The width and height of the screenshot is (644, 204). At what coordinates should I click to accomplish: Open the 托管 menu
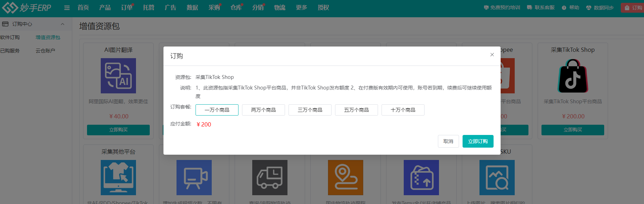point(149,8)
